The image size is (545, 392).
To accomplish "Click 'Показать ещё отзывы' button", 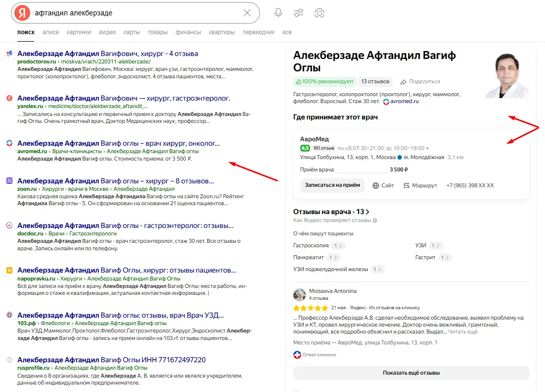I will coord(411,373).
